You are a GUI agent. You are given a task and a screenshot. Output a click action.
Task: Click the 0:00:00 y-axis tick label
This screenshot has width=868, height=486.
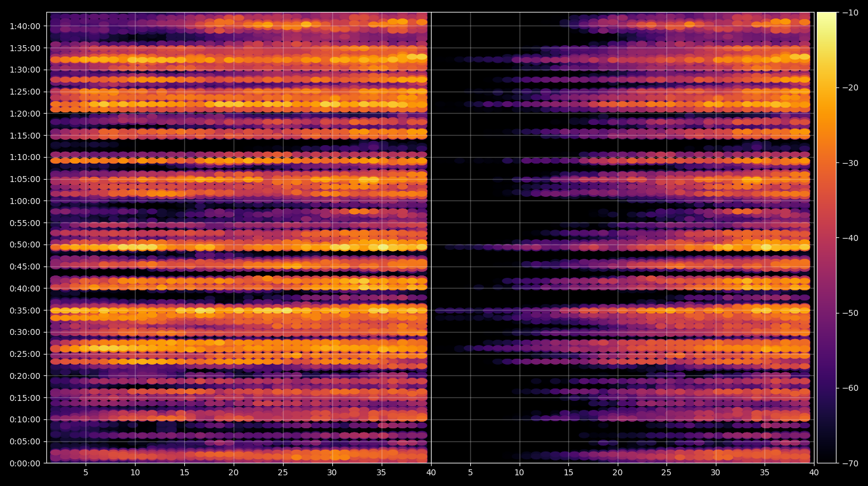coord(25,463)
